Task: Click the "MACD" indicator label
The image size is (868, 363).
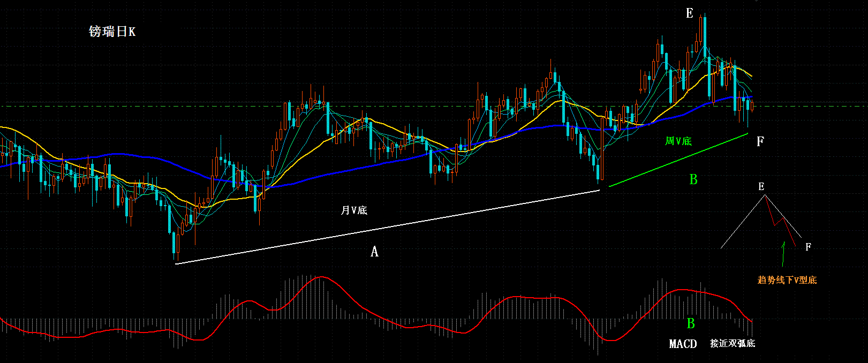Action: 683,344
